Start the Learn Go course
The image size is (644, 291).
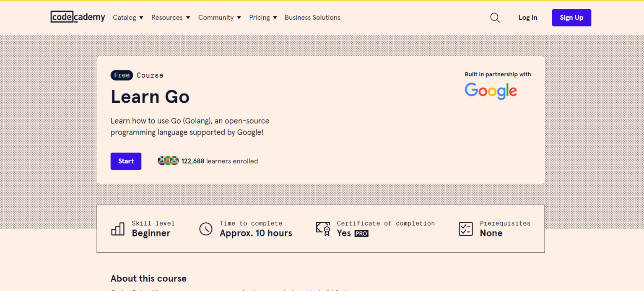(126, 161)
